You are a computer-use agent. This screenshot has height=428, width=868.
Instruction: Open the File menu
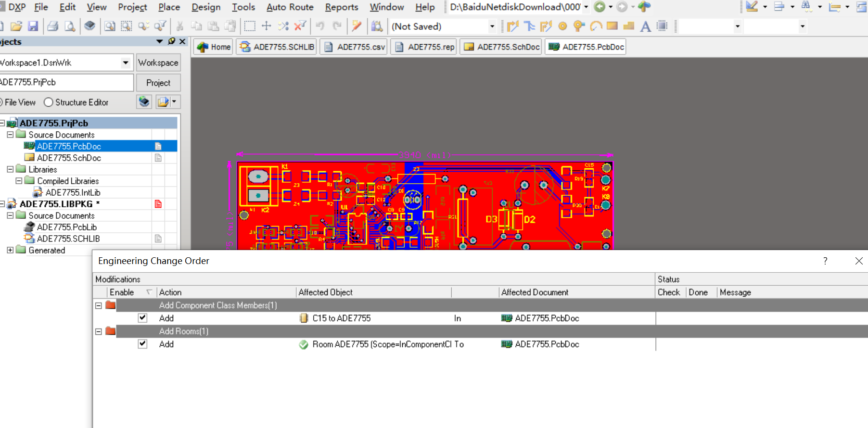[x=41, y=7]
